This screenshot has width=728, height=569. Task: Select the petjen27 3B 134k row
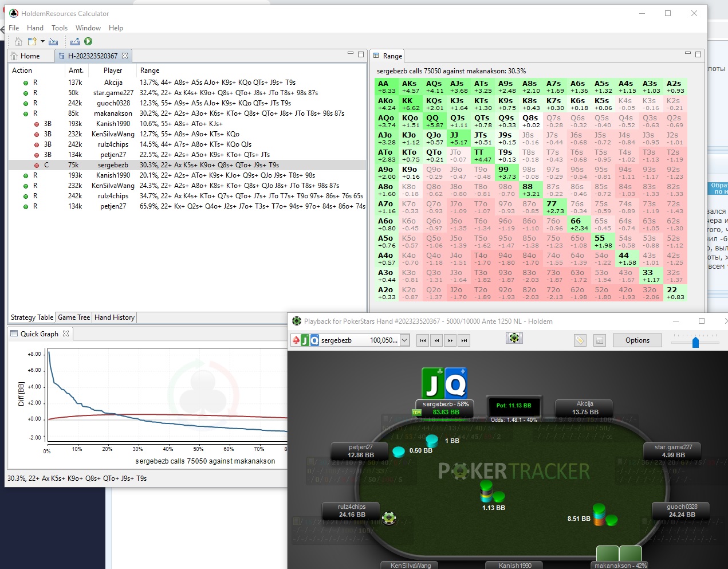pos(187,155)
